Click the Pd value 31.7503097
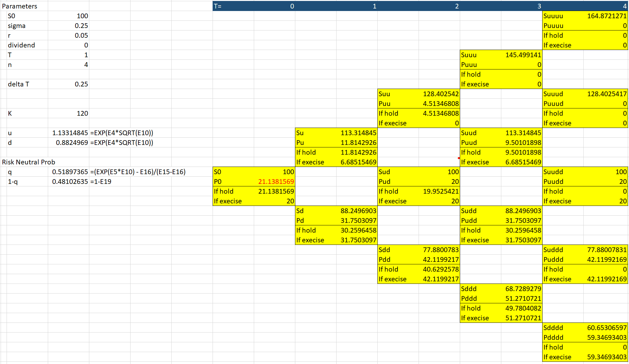The width and height of the screenshot is (629, 364). (x=357, y=221)
